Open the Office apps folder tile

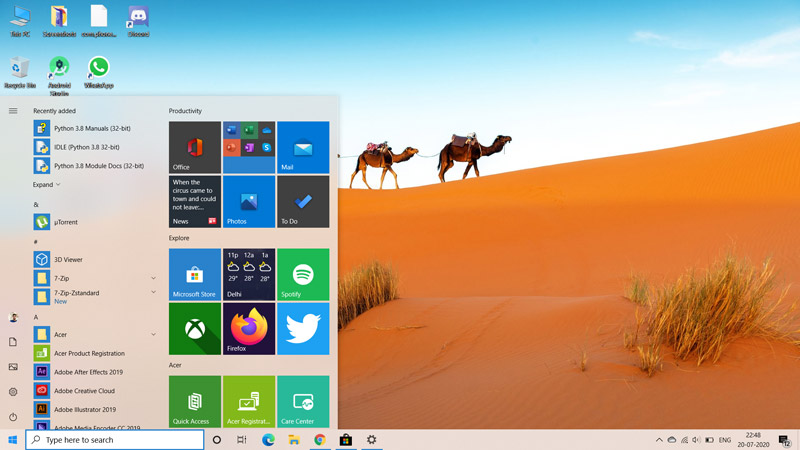point(249,147)
